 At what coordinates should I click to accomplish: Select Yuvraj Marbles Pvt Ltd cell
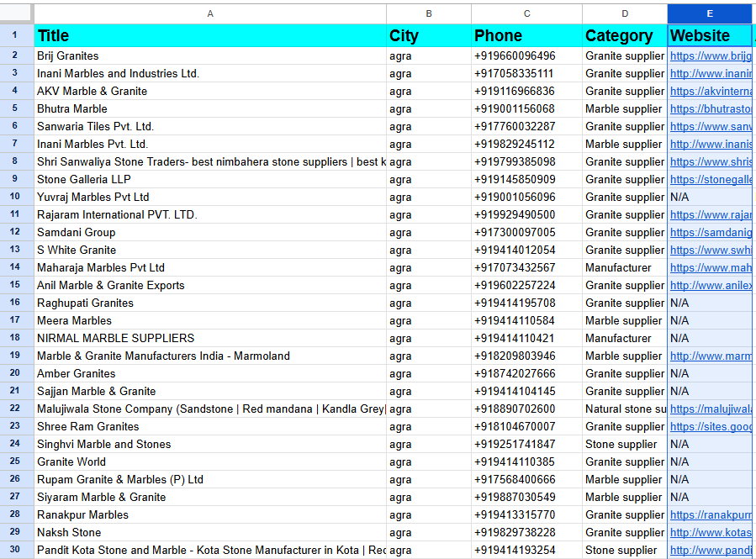[x=210, y=197]
